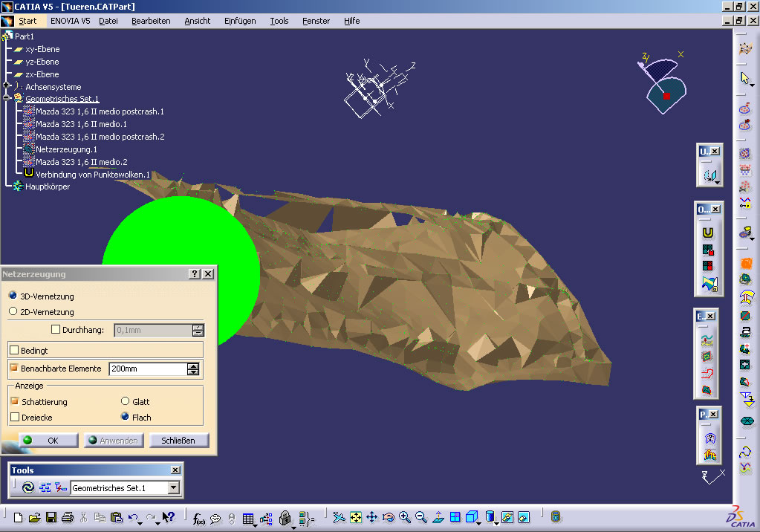The image size is (760, 532).
Task: Click the Multi-view quad window icon
Action: [x=455, y=517]
